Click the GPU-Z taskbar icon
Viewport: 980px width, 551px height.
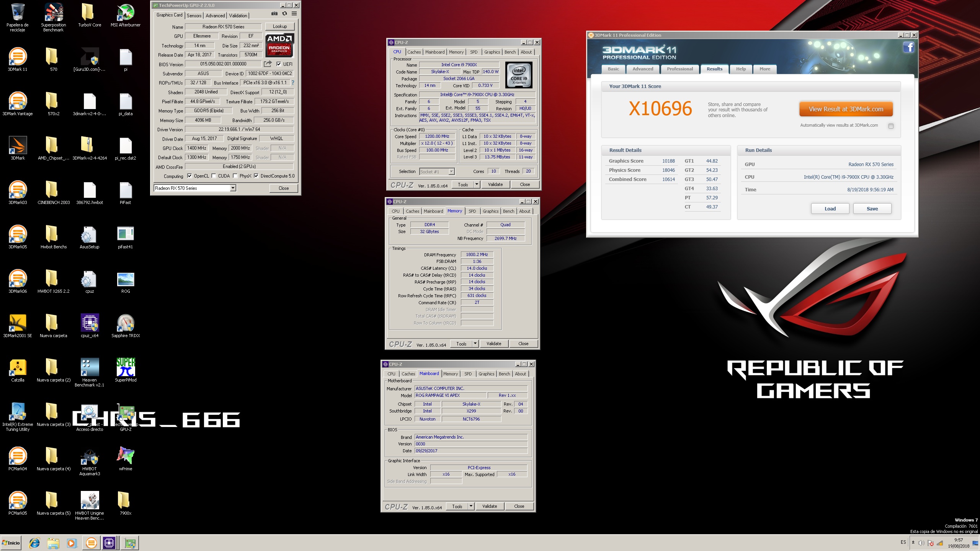pyautogui.click(x=130, y=543)
